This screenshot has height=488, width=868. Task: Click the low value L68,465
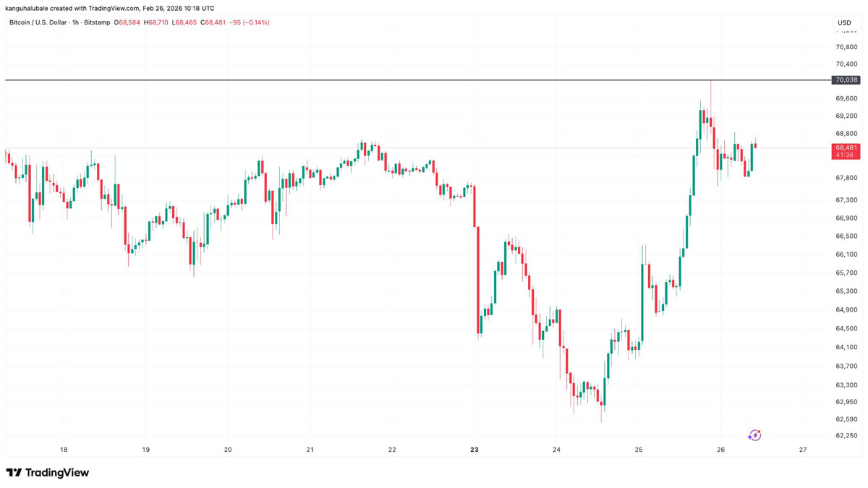[184, 22]
